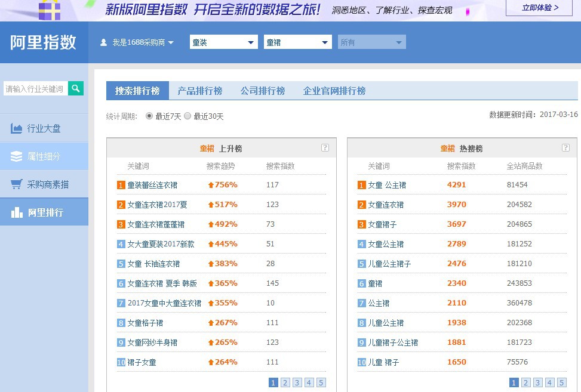Switch to 产品排行榜 tab
This screenshot has height=392, width=581.
tap(200, 91)
